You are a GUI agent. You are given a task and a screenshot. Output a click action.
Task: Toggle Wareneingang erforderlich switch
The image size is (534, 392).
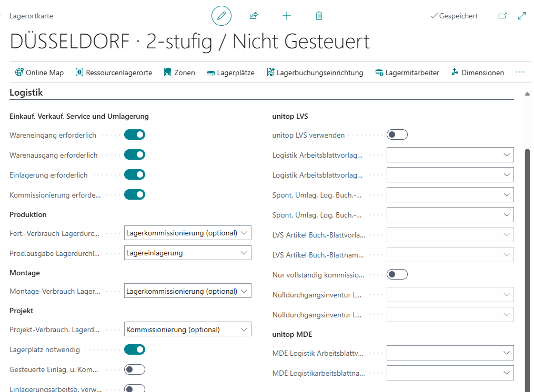(135, 135)
